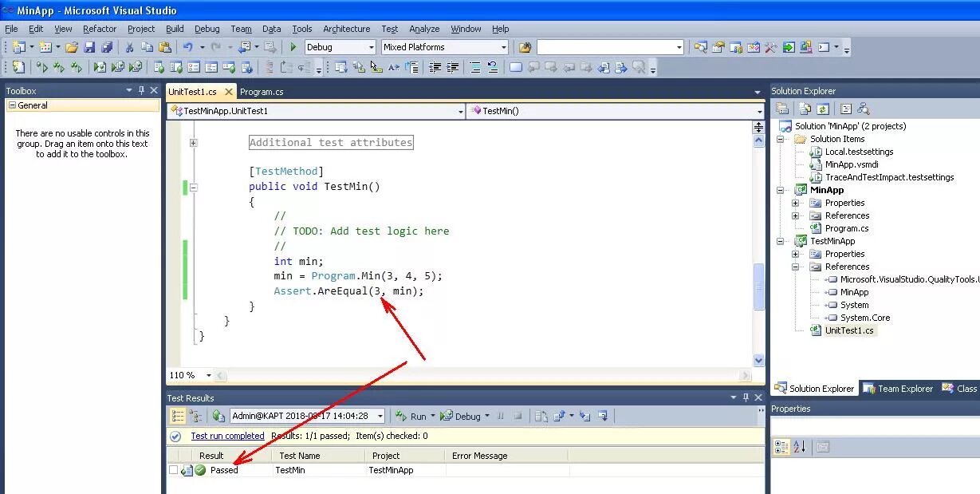Click the Debug button in Test Results toolbar
Screen dimensions: 980x494
pyautogui.click(x=462, y=416)
